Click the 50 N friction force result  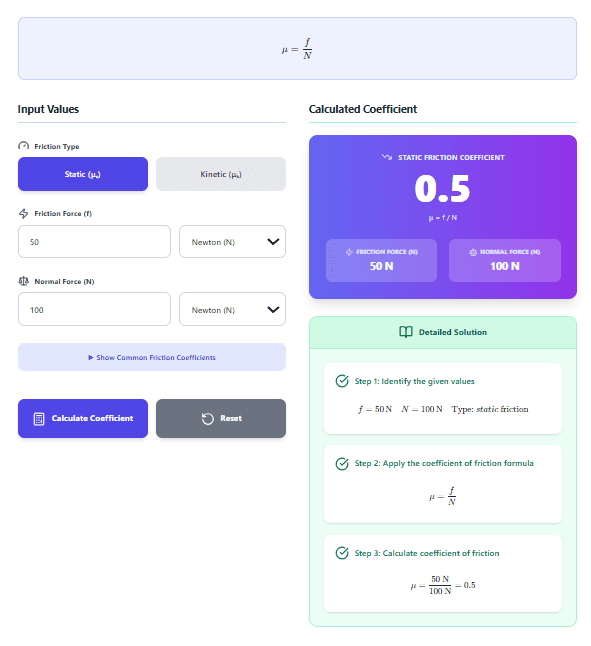point(381,266)
